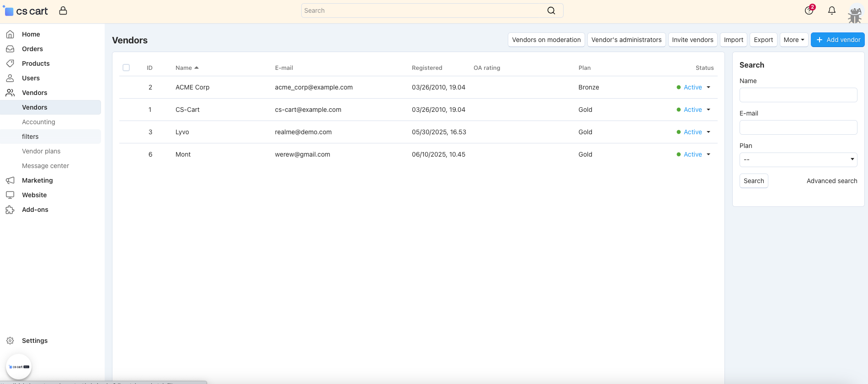Open the notifications bell

point(832,11)
